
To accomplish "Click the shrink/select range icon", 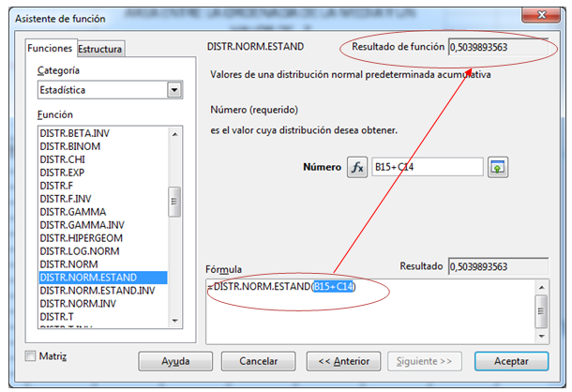I will coord(498,167).
